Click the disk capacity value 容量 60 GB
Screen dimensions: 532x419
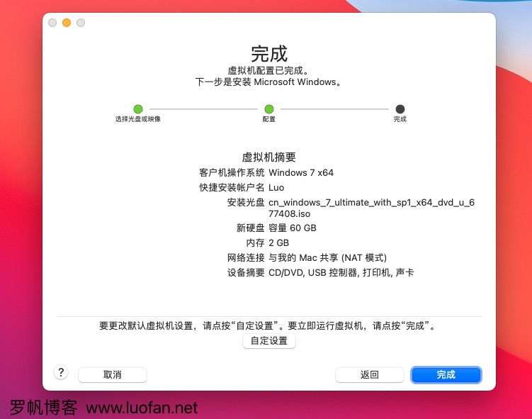293,228
